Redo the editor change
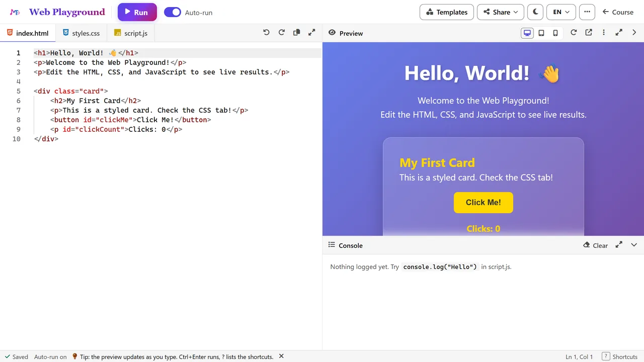Image resolution: width=644 pixels, height=362 pixels. tap(282, 33)
